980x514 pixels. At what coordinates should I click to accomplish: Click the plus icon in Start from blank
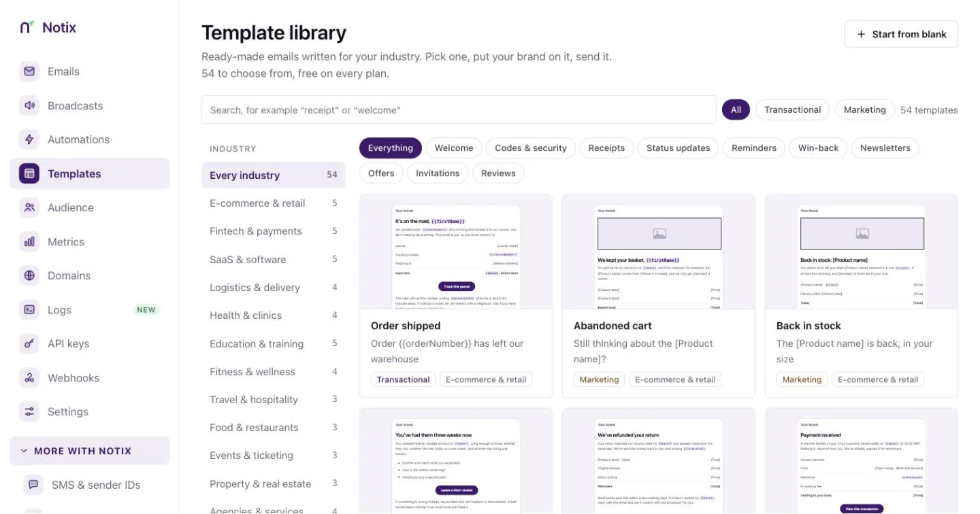click(x=861, y=34)
